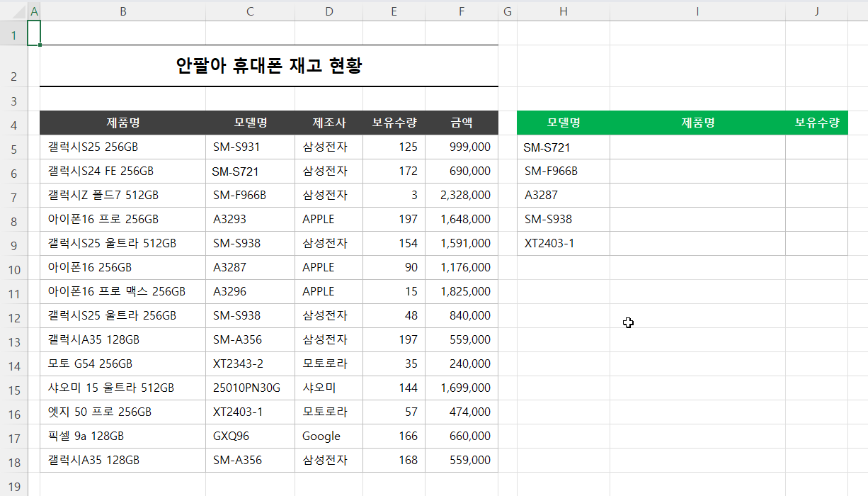Select quantity cell '172'
This screenshot has height=496, width=868.
tap(394, 171)
